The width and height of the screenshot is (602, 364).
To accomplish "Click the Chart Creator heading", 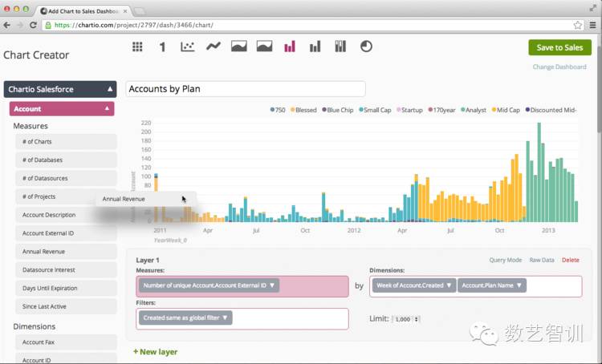I will click(x=36, y=55).
